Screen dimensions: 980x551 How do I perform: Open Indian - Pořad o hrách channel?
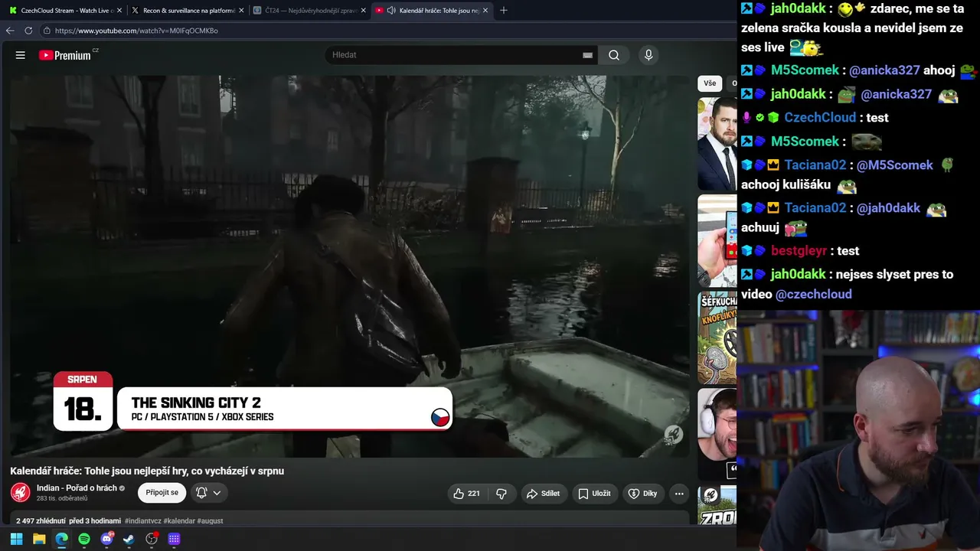[77, 488]
